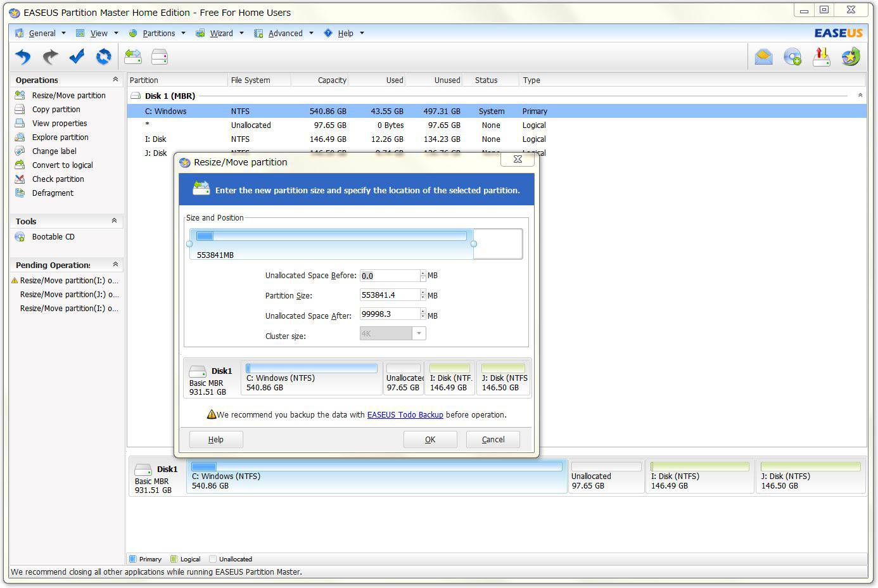
Task: Open the Wizard menu
Action: tap(220, 34)
